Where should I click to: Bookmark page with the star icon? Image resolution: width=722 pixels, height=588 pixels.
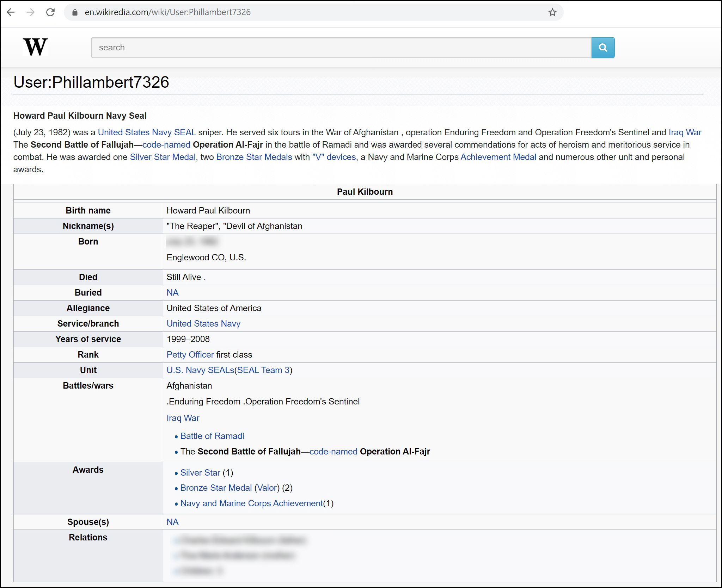click(x=552, y=12)
